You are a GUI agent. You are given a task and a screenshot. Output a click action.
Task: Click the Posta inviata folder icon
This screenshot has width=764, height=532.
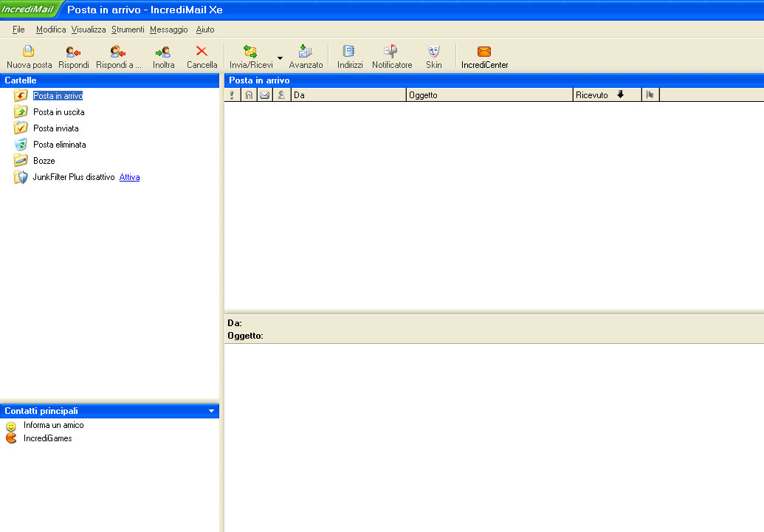click(21, 128)
